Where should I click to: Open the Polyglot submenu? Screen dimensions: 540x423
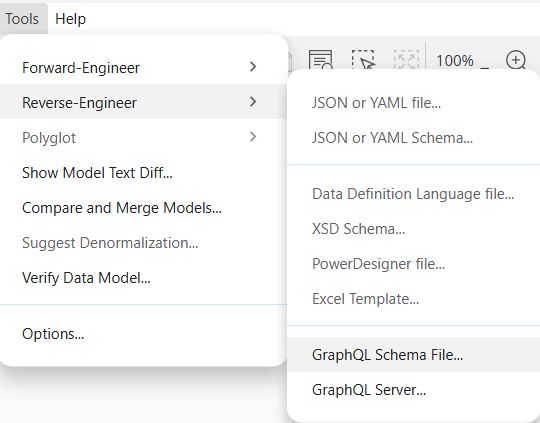click(x=143, y=137)
